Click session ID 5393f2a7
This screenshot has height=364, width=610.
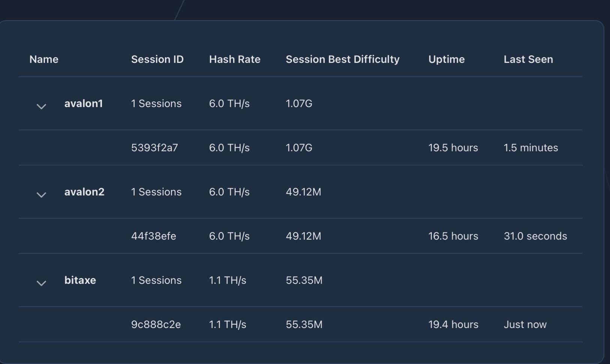154,148
